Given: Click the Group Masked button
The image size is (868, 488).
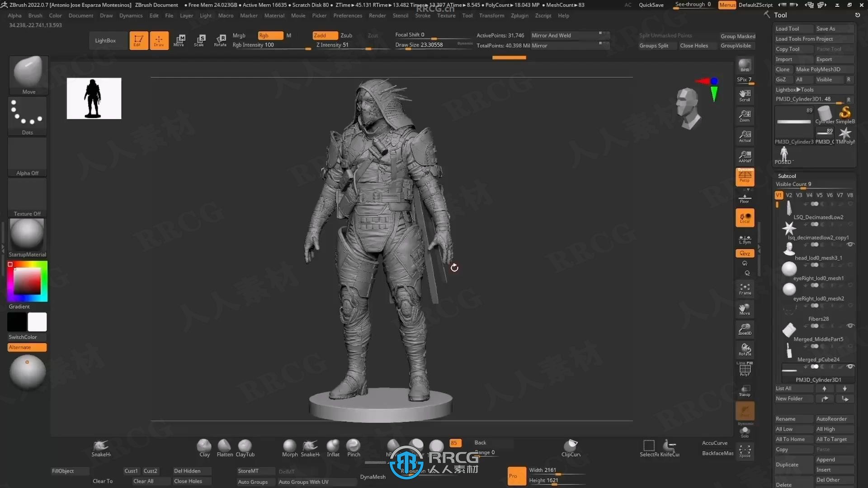Looking at the screenshot, I should [x=737, y=35].
